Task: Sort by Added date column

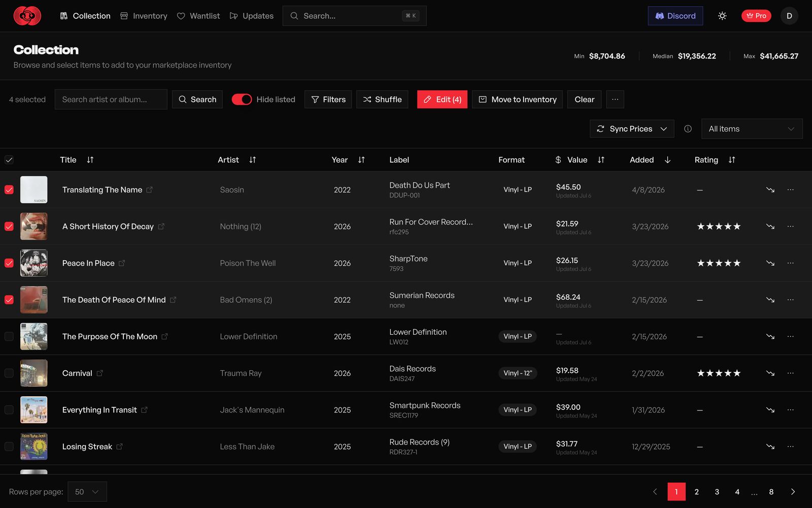Action: (667, 160)
